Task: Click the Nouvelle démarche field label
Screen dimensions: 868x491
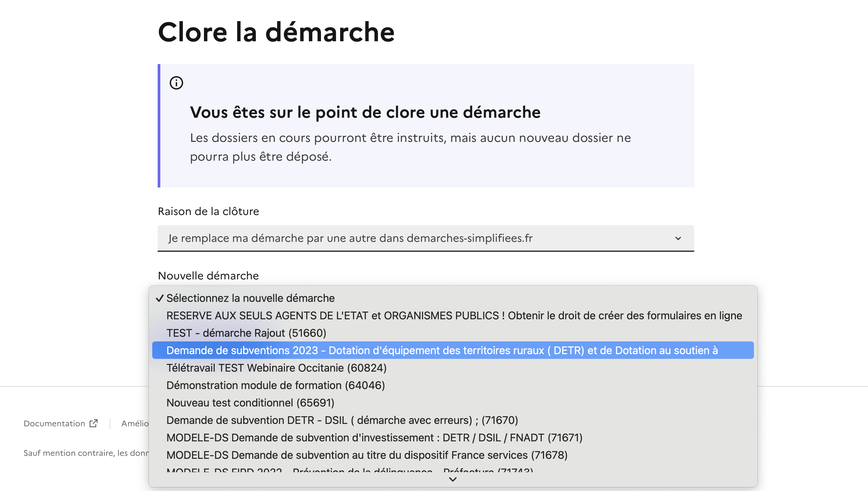Action: pyautogui.click(x=208, y=275)
